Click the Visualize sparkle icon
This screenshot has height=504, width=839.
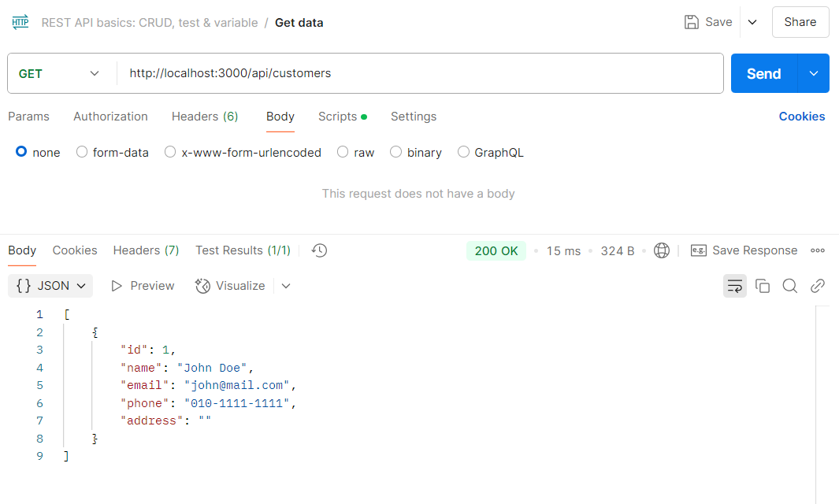(202, 286)
